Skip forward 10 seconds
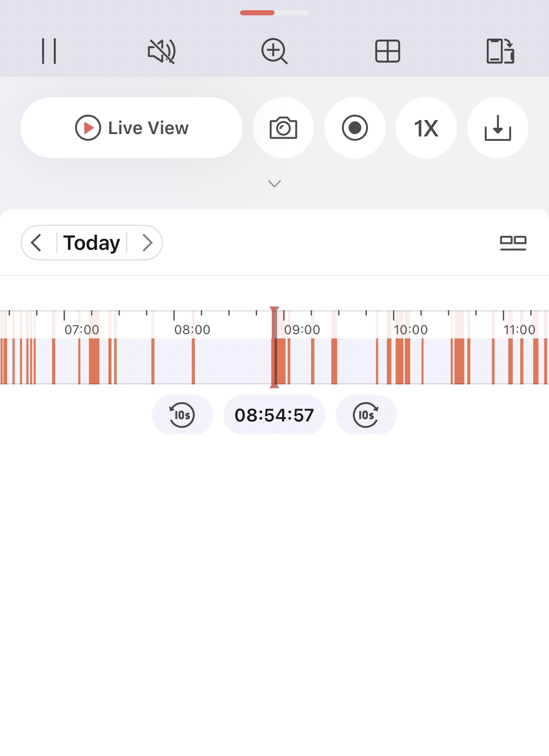This screenshot has height=756, width=549. (x=366, y=415)
